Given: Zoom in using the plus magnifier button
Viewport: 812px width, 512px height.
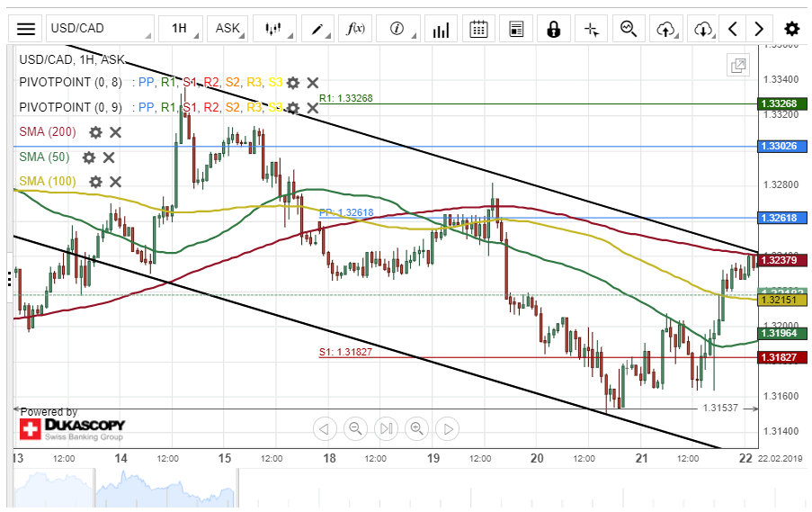Looking at the screenshot, I should [x=417, y=429].
